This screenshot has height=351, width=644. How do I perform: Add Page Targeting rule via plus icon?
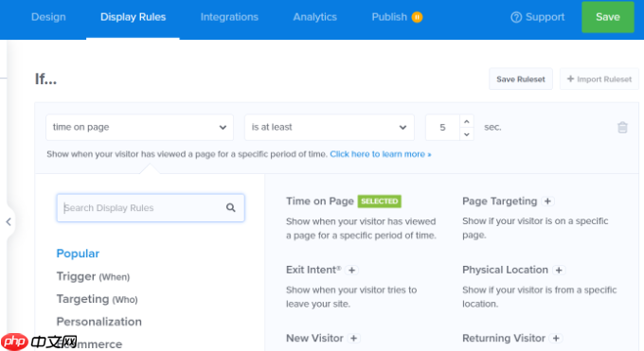click(x=547, y=202)
